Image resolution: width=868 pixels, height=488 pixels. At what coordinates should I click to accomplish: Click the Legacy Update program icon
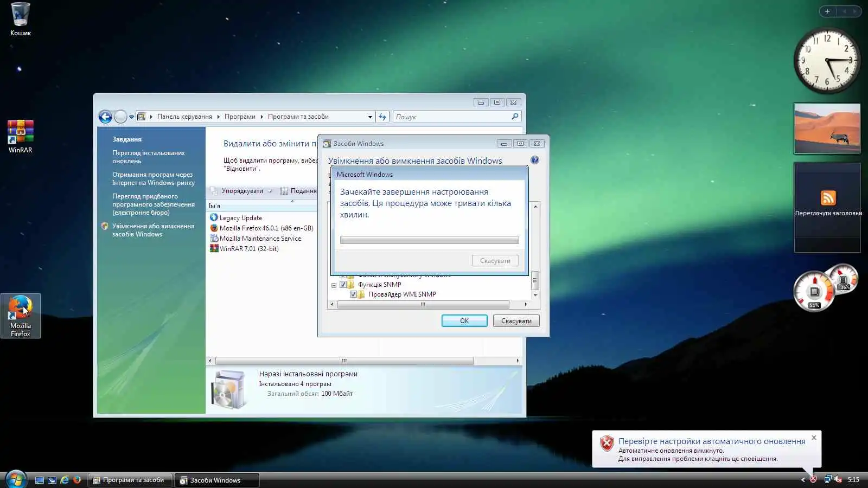214,217
